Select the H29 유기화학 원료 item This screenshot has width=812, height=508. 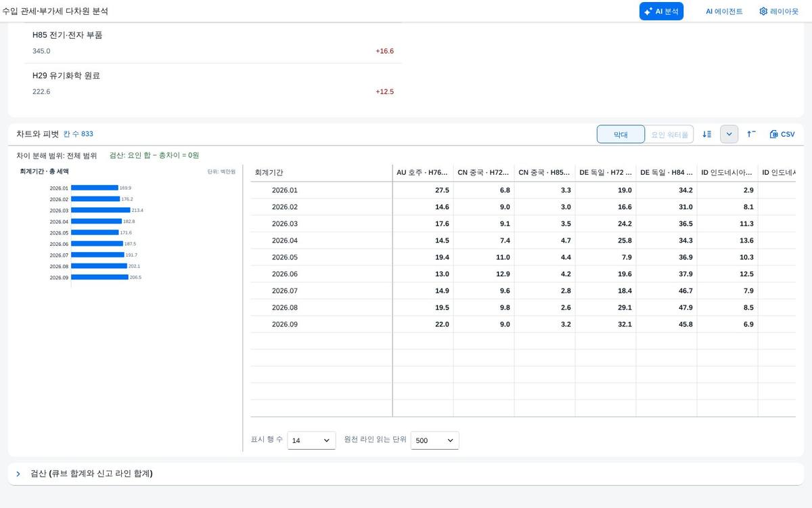213,83
